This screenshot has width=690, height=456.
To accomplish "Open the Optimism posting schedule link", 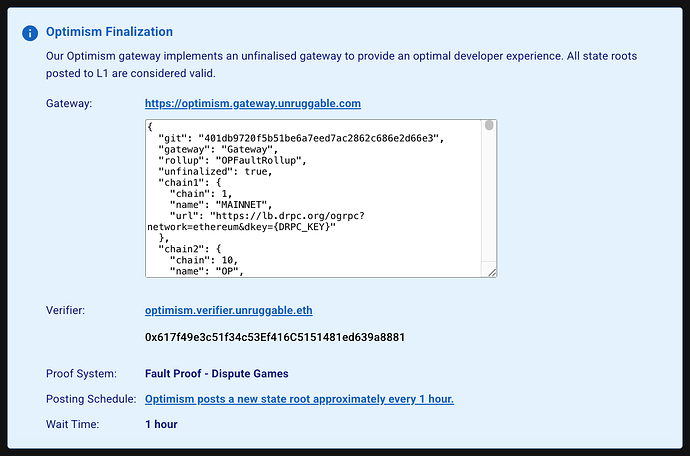I will point(299,399).
